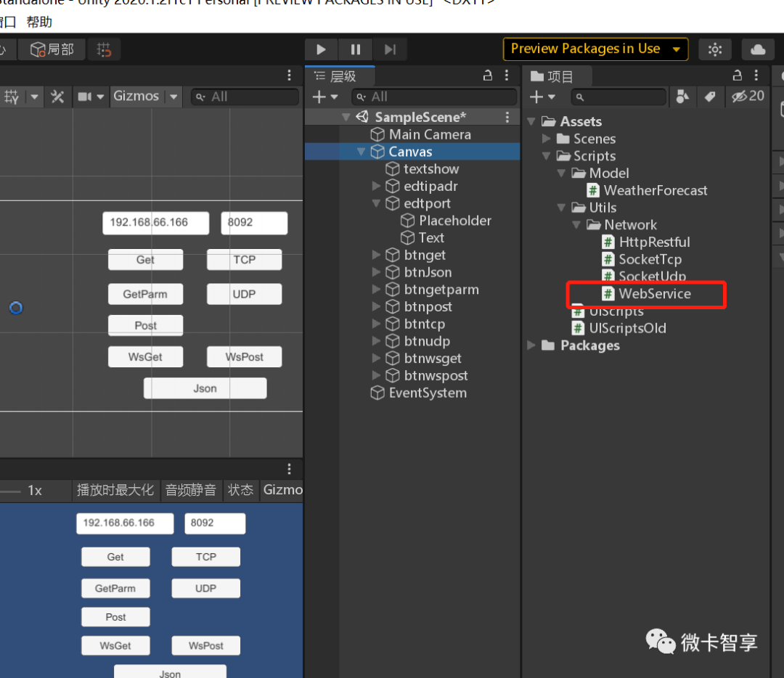Viewport: 784px width, 678px height.
Task: Click the Project search field
Action: pos(619,97)
